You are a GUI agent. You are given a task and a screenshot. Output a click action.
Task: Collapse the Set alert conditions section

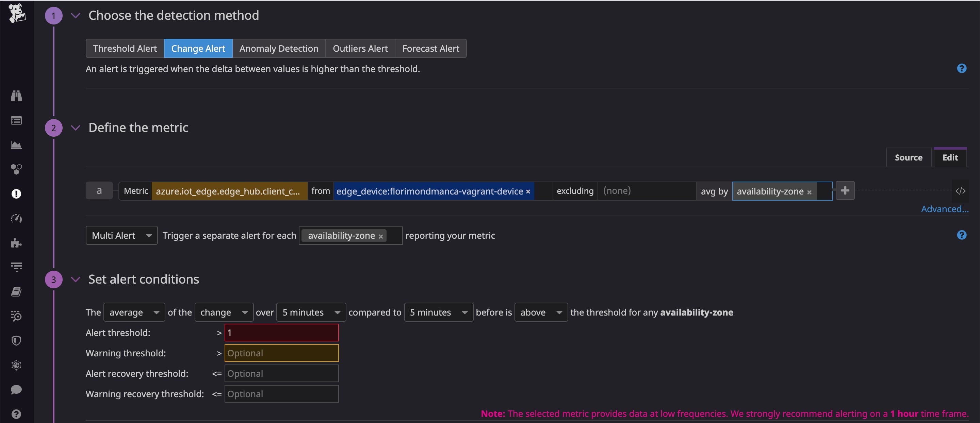coord(75,280)
